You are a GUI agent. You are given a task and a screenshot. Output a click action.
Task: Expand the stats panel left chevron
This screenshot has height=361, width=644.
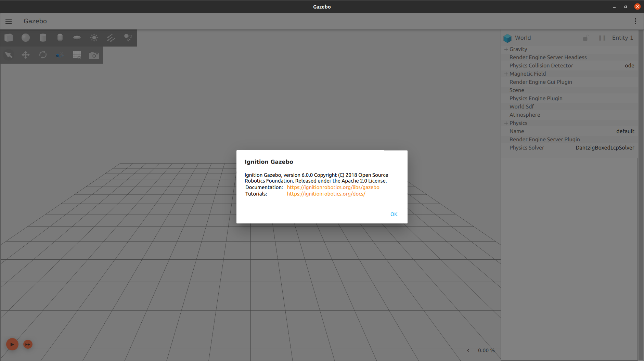coord(468,350)
